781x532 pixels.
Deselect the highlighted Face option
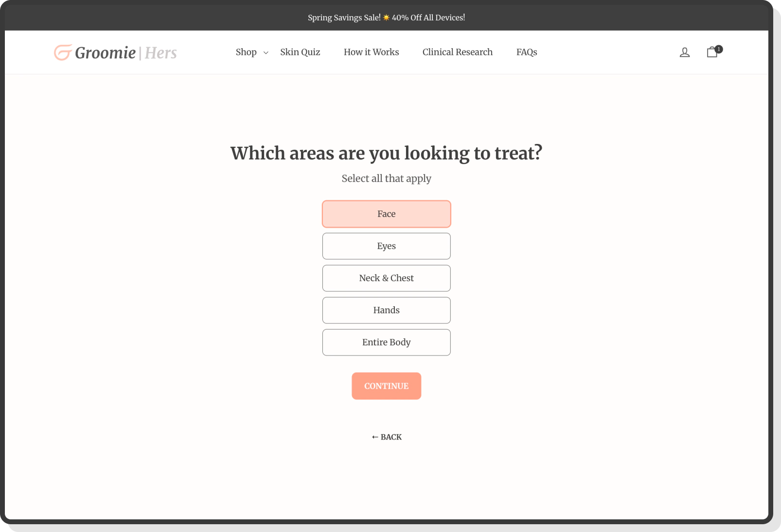386,214
